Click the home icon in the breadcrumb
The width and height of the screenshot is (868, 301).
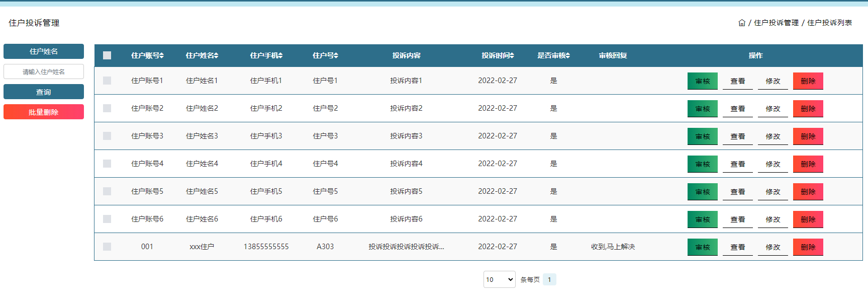coord(742,23)
